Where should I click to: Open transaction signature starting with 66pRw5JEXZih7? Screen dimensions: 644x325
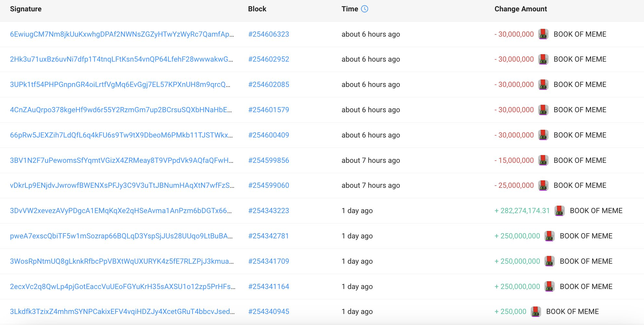tap(121, 135)
